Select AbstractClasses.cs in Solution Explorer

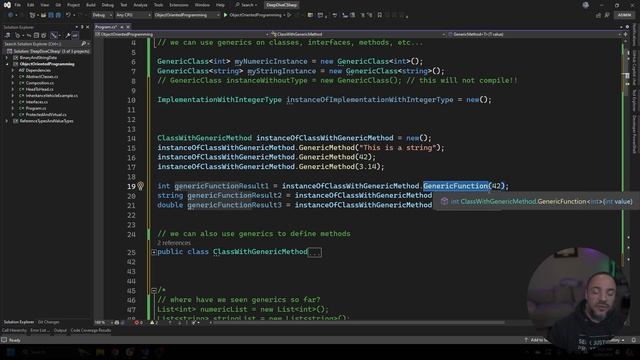42,77
